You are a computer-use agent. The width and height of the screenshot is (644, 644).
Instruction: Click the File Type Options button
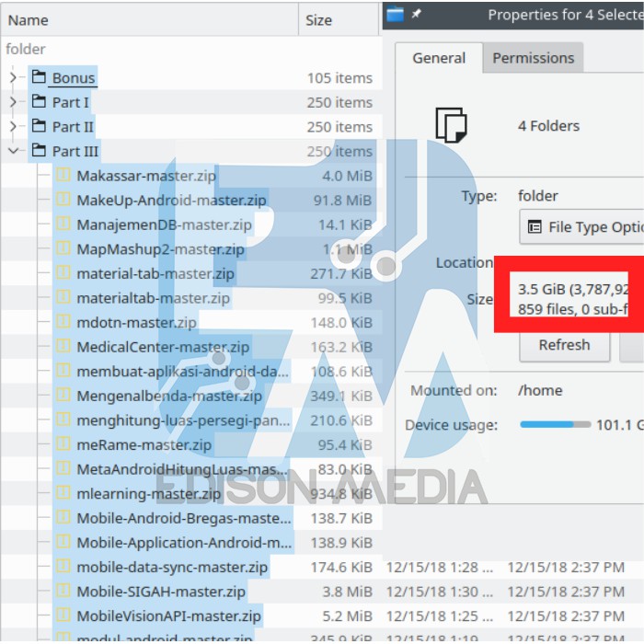point(581,226)
